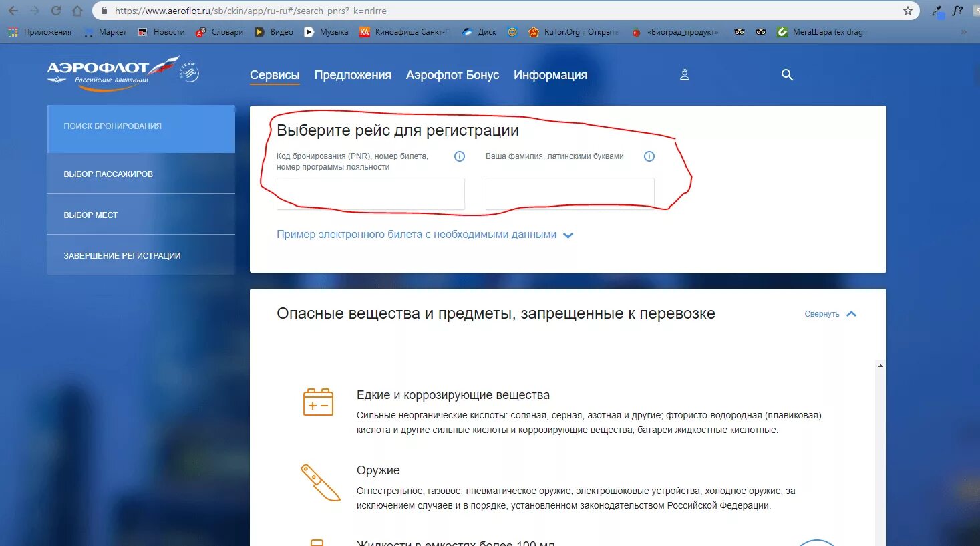Screen dimensions: 980x546
Task: Open the Музыка bookmark
Action: (326, 32)
